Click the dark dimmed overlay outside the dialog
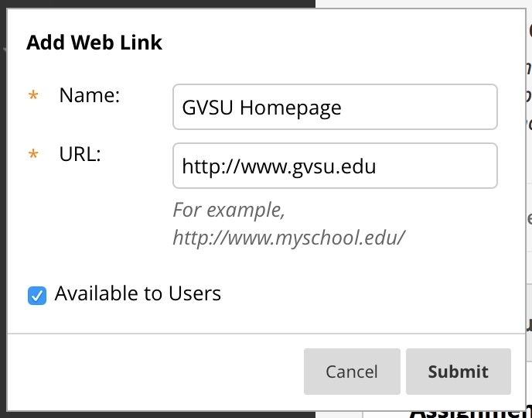 (x=155, y=4)
